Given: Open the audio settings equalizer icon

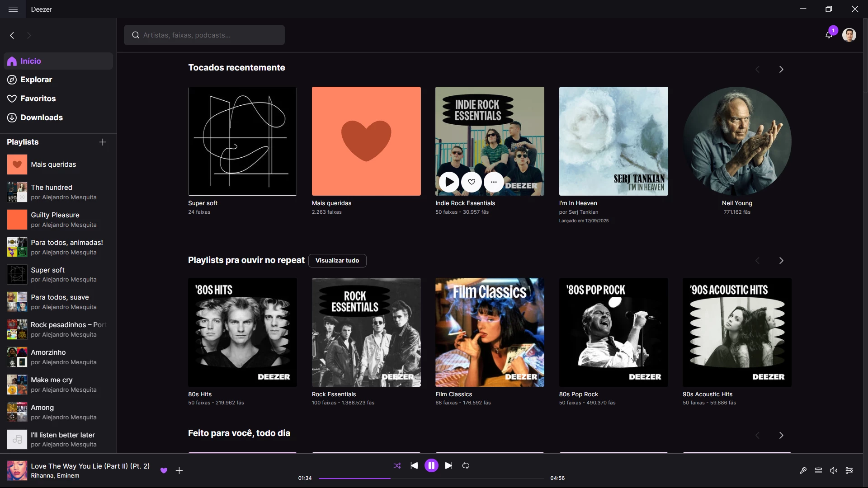Looking at the screenshot, I should pyautogui.click(x=849, y=470).
